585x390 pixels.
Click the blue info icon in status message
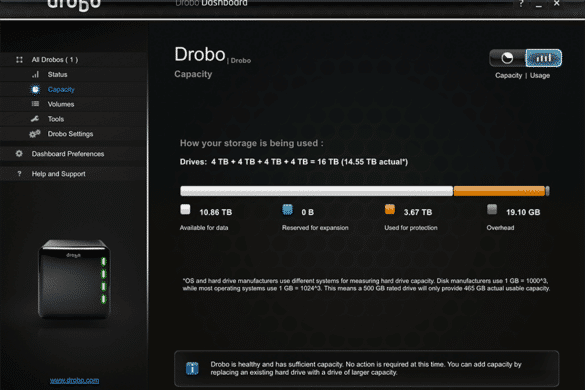coord(192,368)
